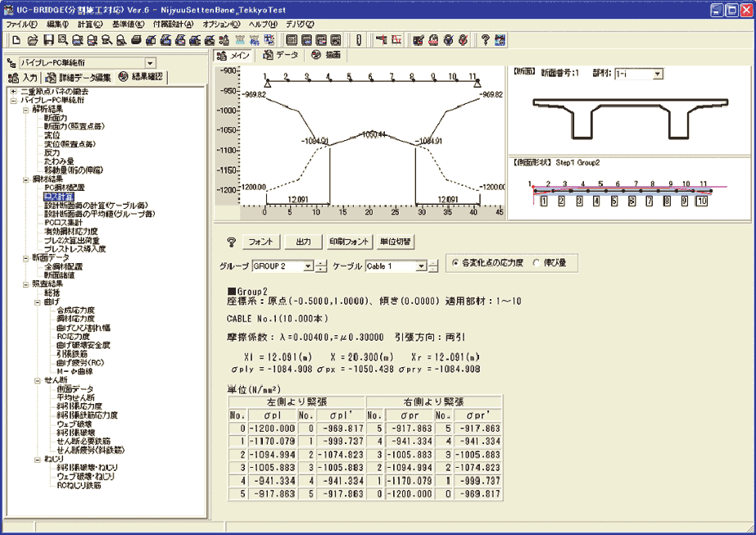Open the ヘルプ(H) menu
The height and width of the screenshot is (535, 756).
click(263, 24)
